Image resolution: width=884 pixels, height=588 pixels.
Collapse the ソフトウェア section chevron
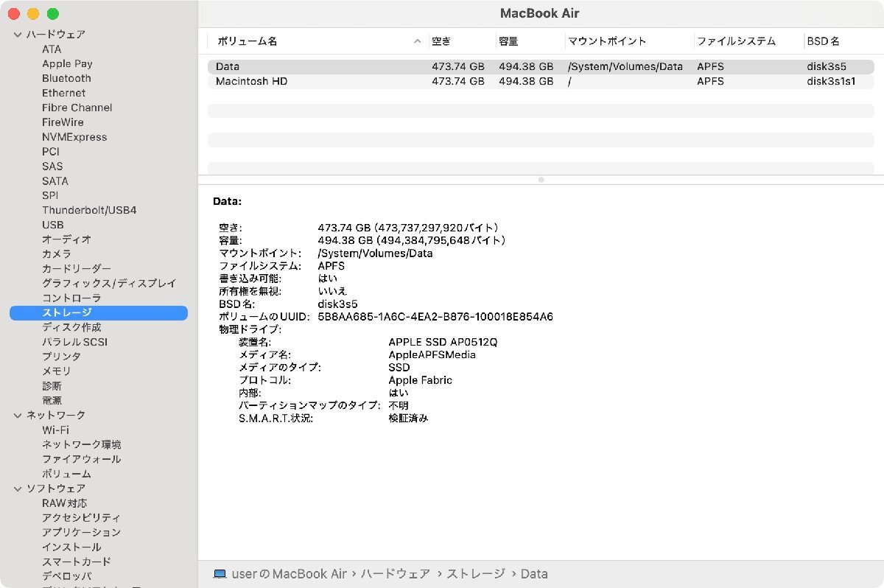[18, 489]
